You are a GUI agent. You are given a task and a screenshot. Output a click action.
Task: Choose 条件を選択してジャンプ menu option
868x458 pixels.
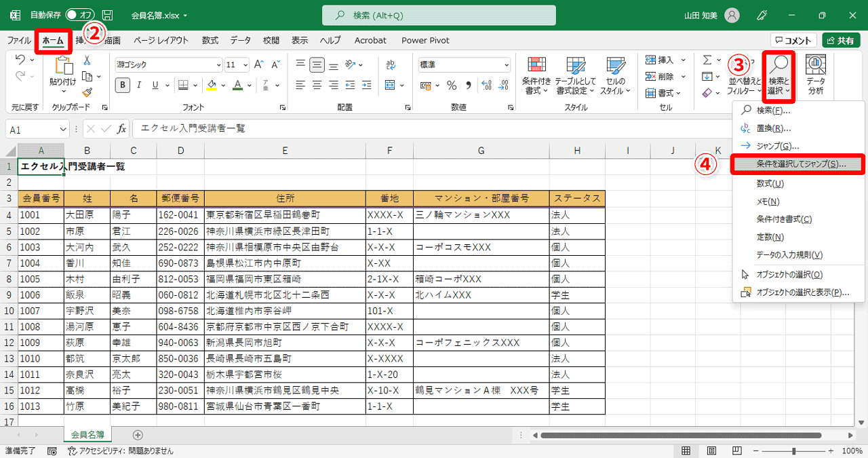tap(801, 165)
